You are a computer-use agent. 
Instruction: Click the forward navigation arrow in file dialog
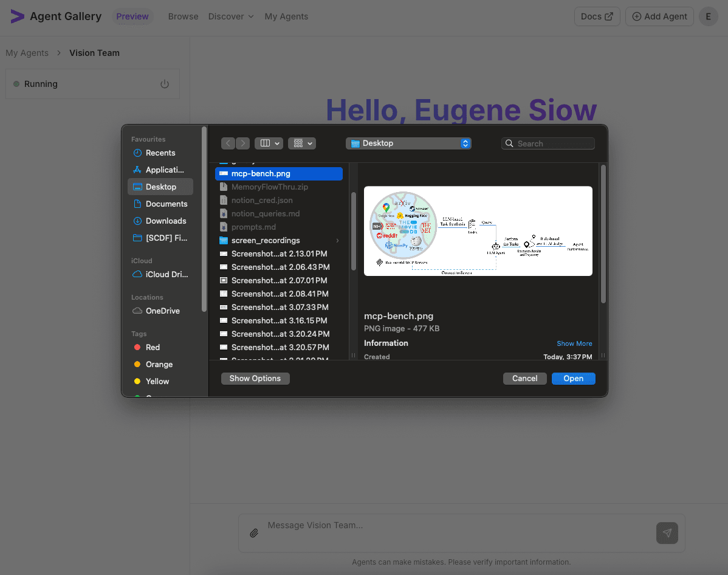(x=242, y=143)
